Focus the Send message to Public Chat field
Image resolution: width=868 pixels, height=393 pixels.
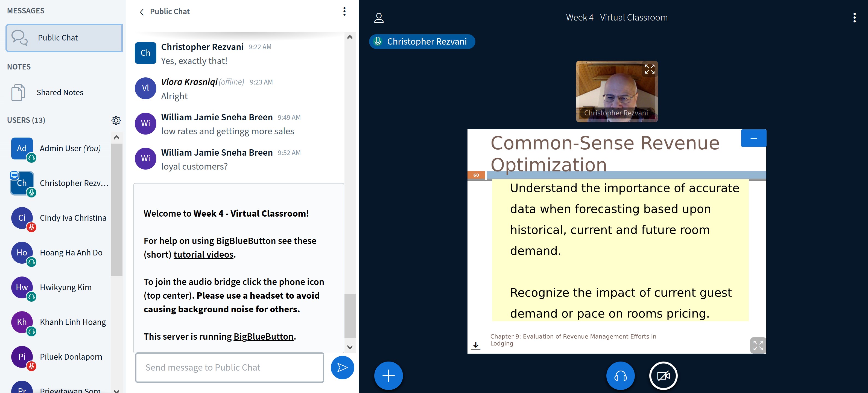[x=229, y=367]
